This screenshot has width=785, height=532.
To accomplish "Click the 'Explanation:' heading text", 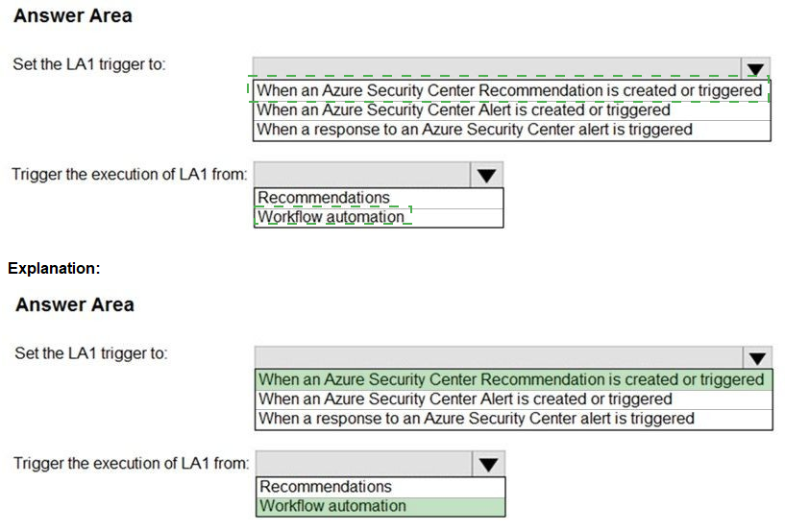I will click(x=54, y=269).
